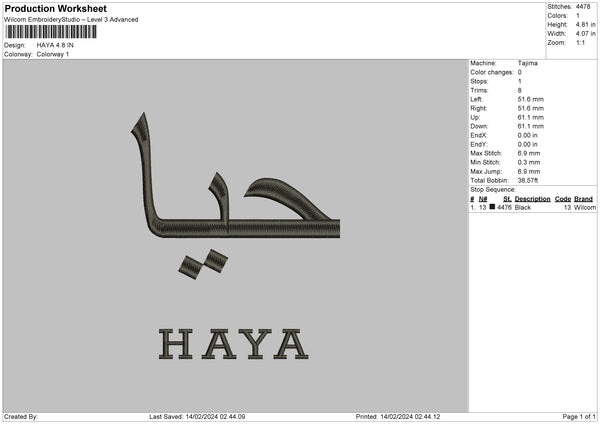
Task: Select the Up value 61.1 mm
Action: click(530, 117)
